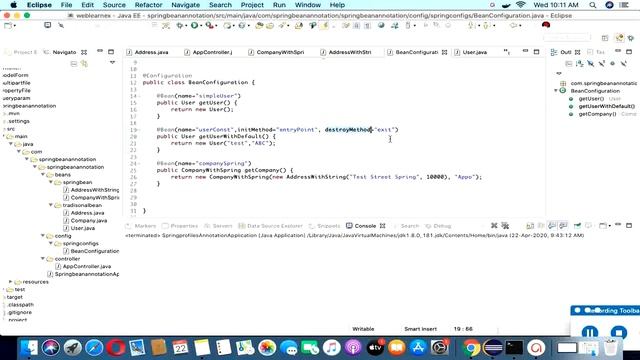The image size is (640, 360).
Task: Open Chrome from the Dock
Action: 471,348
